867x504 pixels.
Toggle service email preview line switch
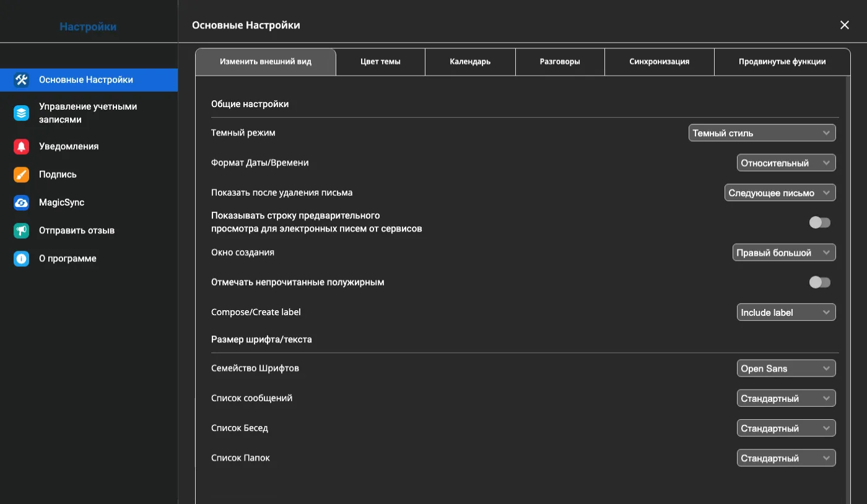coord(820,222)
